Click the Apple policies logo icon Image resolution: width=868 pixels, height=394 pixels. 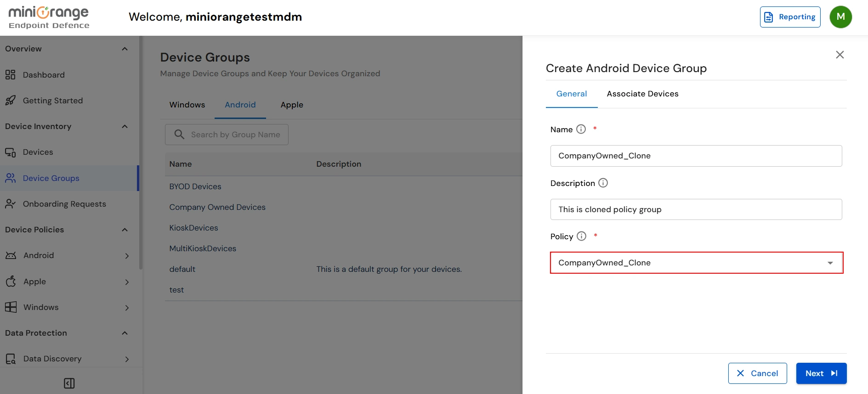(11, 281)
